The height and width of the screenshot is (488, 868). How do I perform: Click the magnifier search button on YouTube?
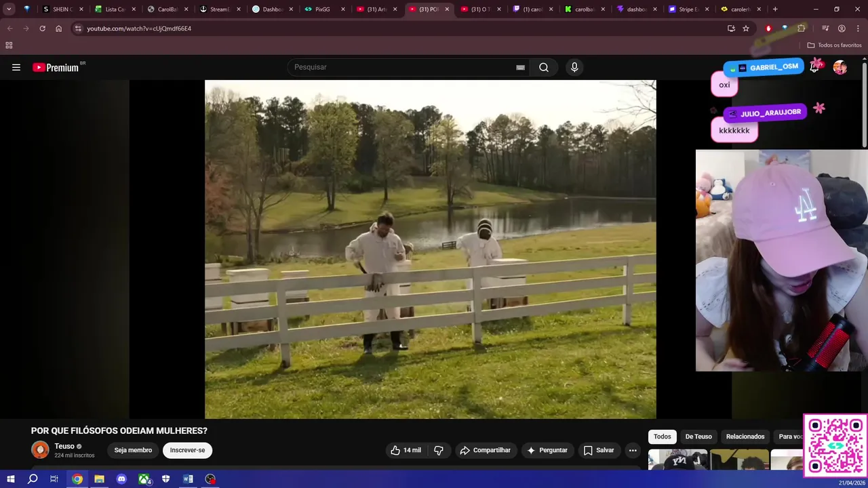pos(544,67)
